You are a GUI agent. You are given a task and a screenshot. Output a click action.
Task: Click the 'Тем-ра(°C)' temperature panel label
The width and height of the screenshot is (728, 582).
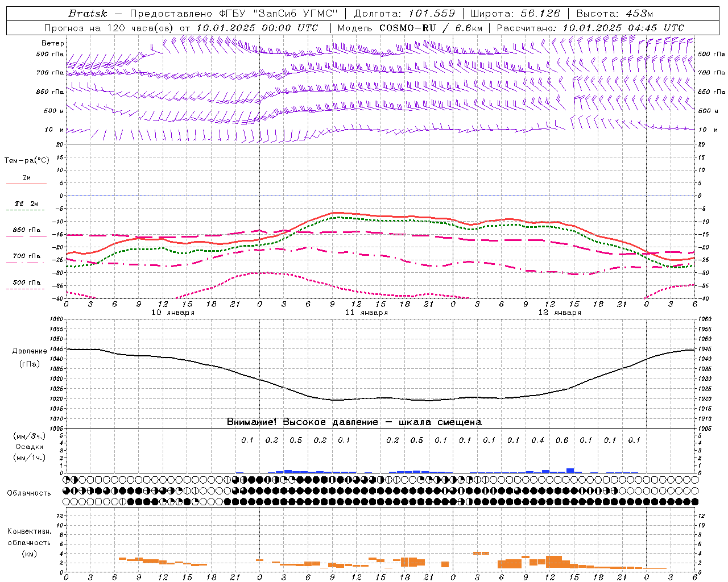click(27, 160)
